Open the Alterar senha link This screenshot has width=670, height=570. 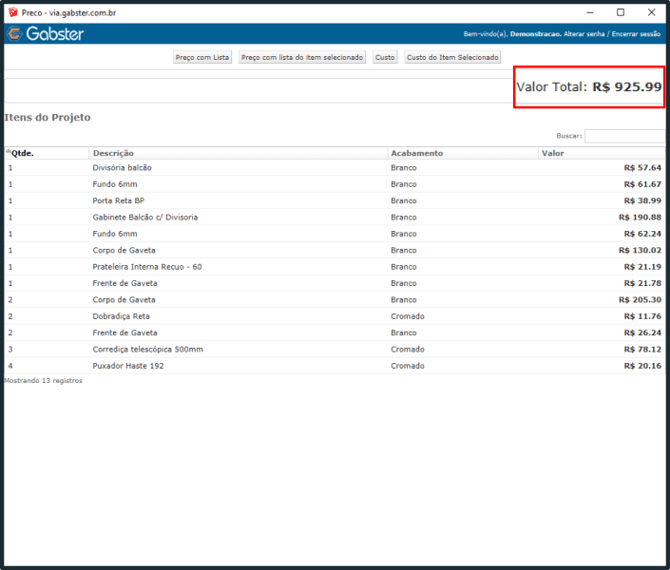(x=584, y=34)
